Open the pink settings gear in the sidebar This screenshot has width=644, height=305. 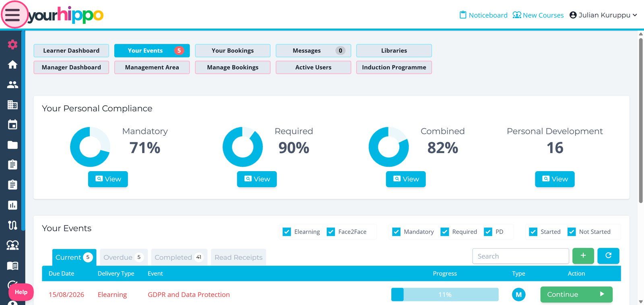click(x=12, y=45)
